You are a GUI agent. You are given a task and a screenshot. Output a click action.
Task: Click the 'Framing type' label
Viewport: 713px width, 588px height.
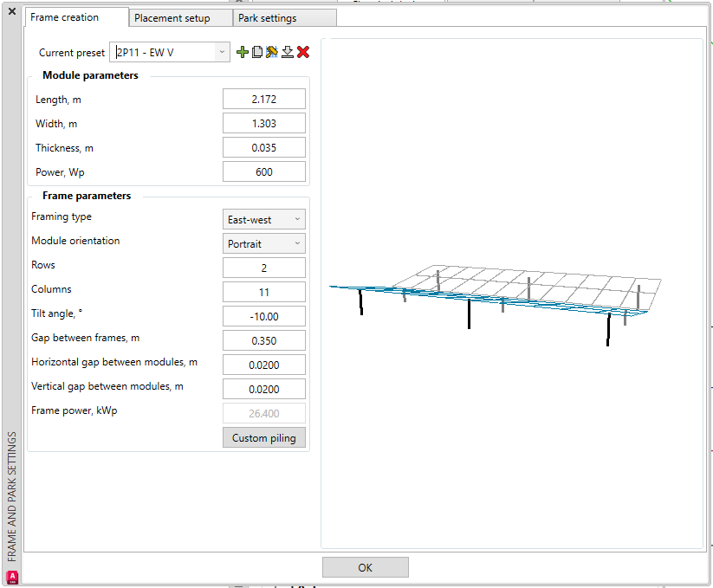tap(62, 216)
